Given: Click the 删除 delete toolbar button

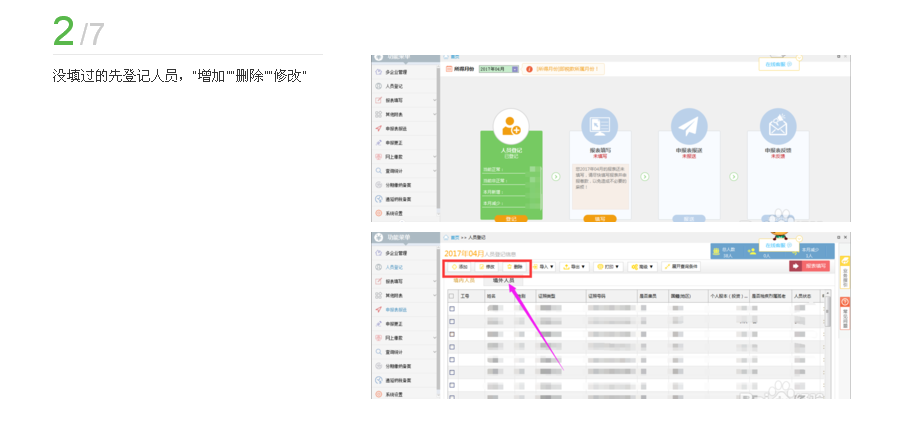Looking at the screenshot, I should coord(514,267).
